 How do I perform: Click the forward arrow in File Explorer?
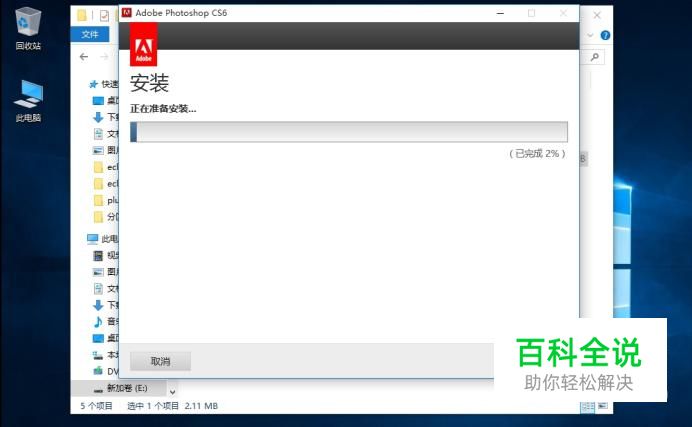104,56
